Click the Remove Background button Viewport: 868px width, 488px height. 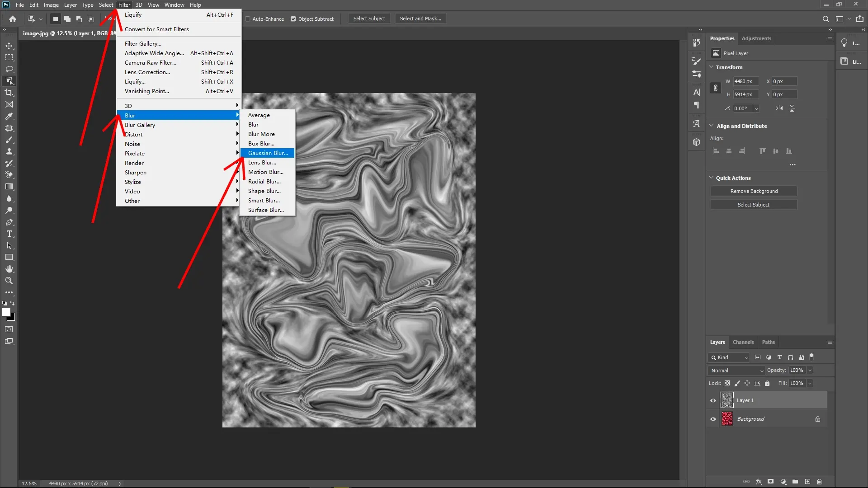(754, 191)
